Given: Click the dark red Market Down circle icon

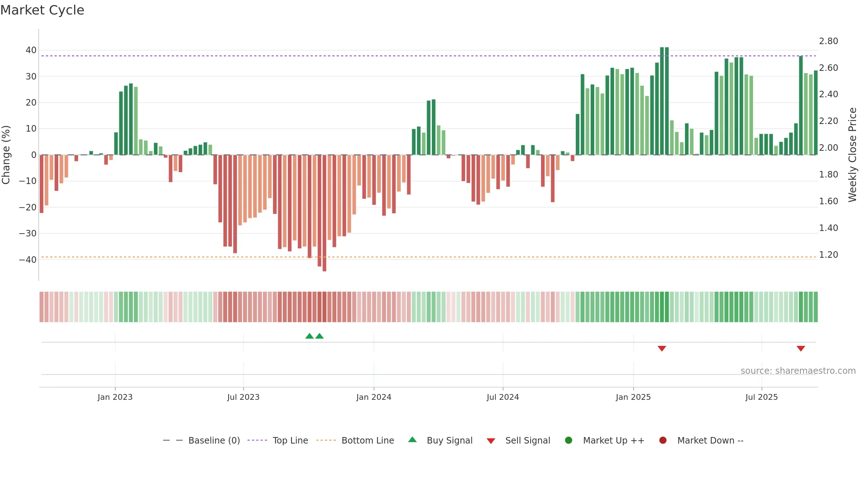Looking at the screenshot, I should (x=663, y=440).
